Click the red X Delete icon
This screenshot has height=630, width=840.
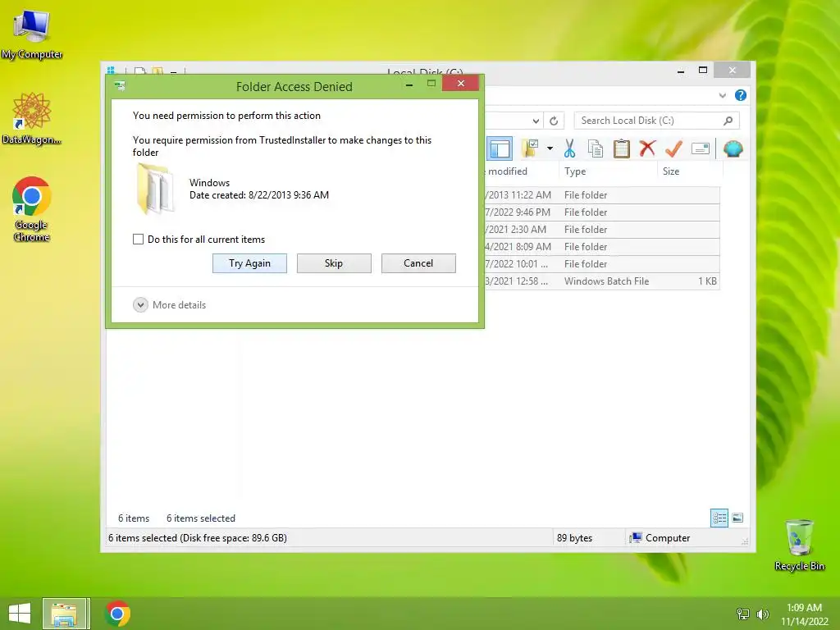click(x=647, y=148)
